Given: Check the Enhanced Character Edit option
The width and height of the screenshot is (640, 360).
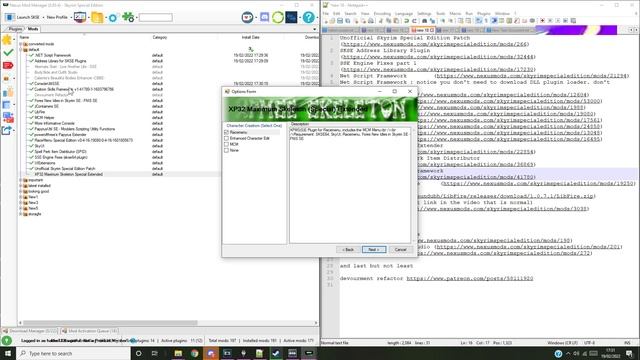Looking at the screenshot, I should click(x=227, y=138).
